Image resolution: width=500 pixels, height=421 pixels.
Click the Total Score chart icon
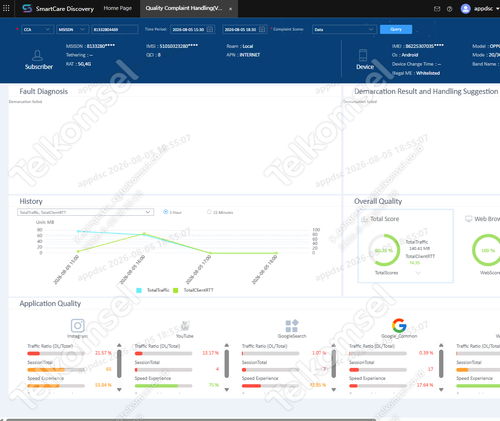pos(365,219)
